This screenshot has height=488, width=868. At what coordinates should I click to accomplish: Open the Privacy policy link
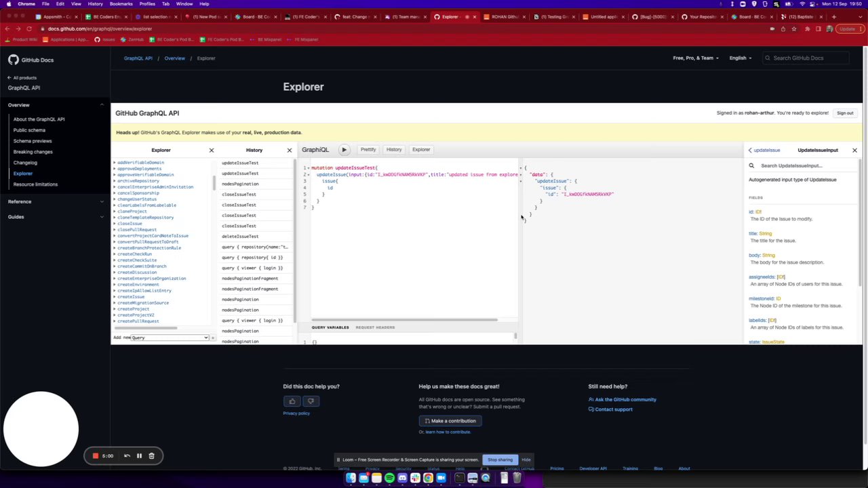[296, 413]
